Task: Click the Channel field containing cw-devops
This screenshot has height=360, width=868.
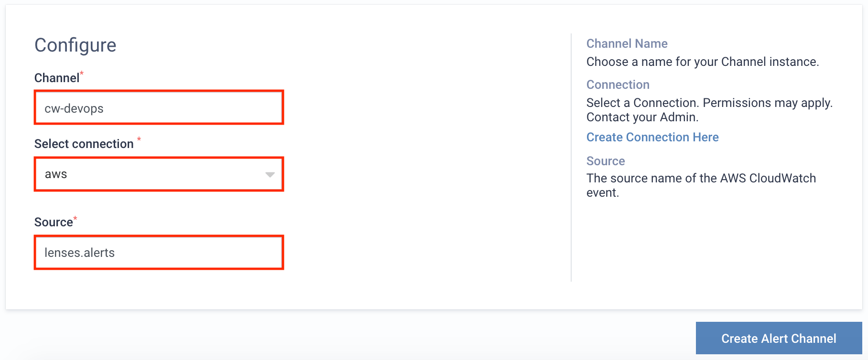Action: coord(159,107)
